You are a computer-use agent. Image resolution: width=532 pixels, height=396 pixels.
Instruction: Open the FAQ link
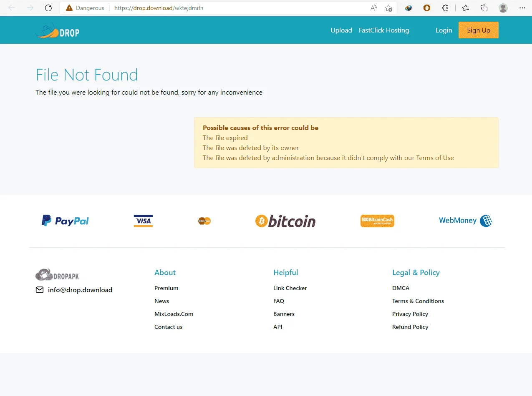[279, 301]
